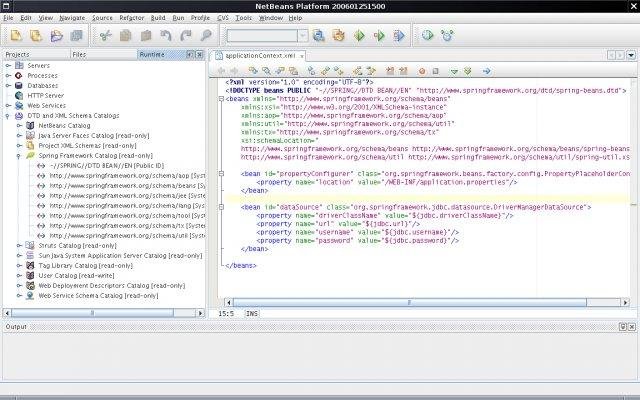Select springframework.org/schema/aop catalog entry
640x400 pixels.
(x=127, y=176)
